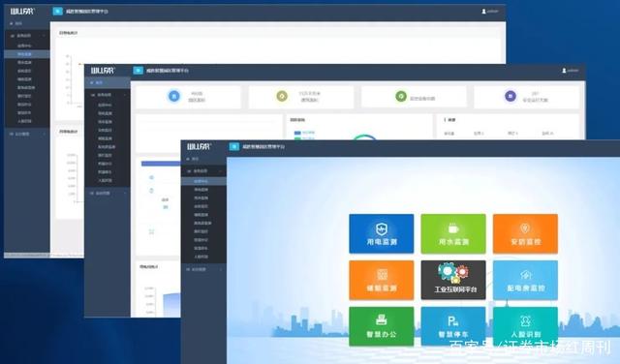Screen dimensions: 620x364
Task: Open the 人脸识别 face recognition tile
Action: tap(525, 326)
